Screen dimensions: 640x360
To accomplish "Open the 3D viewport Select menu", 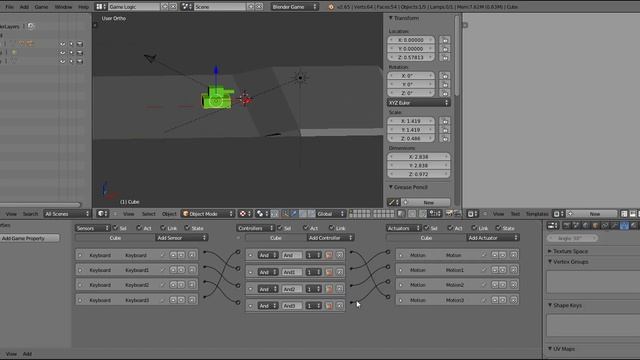I will click(149, 214).
